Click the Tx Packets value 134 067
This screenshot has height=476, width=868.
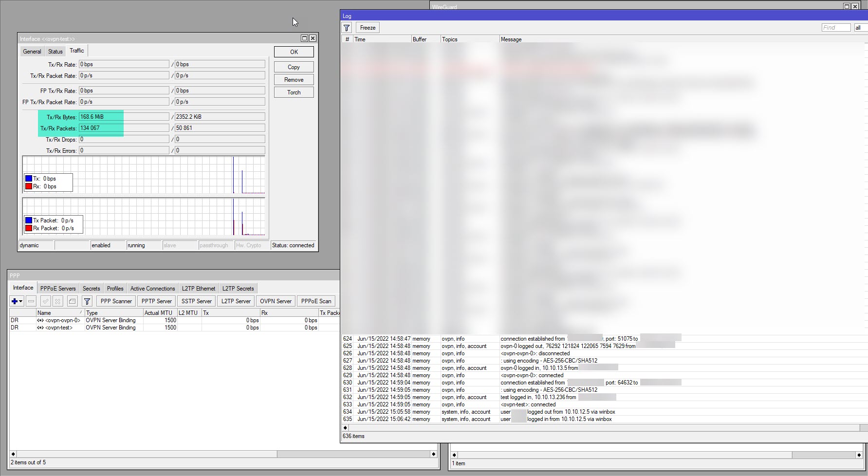[x=124, y=128]
